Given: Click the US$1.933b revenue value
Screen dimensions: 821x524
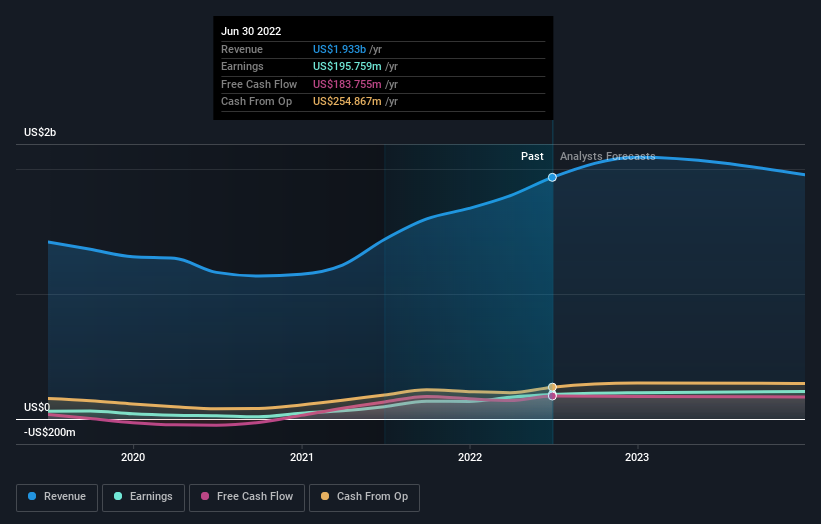Looking at the screenshot, I should point(339,49).
